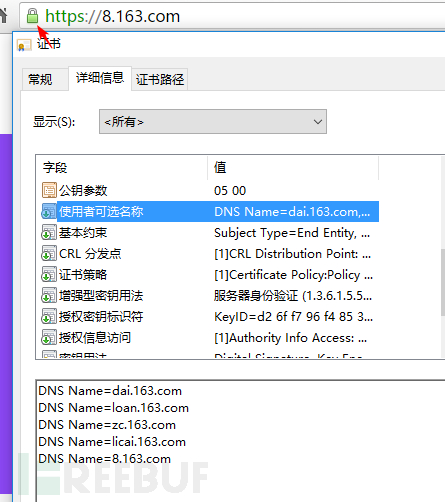Open the 显示 <所有> dropdown
The height and width of the screenshot is (502, 445).
(213, 122)
